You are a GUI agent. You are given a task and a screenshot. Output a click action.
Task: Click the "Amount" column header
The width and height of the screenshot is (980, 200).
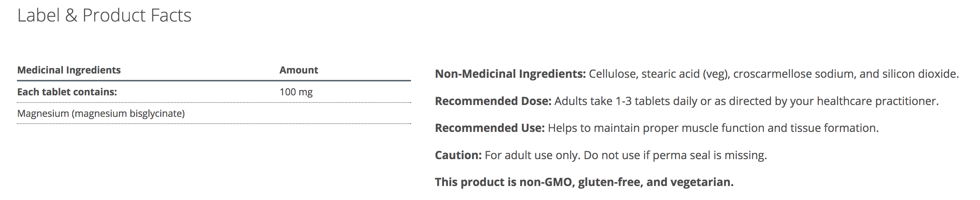point(299,70)
